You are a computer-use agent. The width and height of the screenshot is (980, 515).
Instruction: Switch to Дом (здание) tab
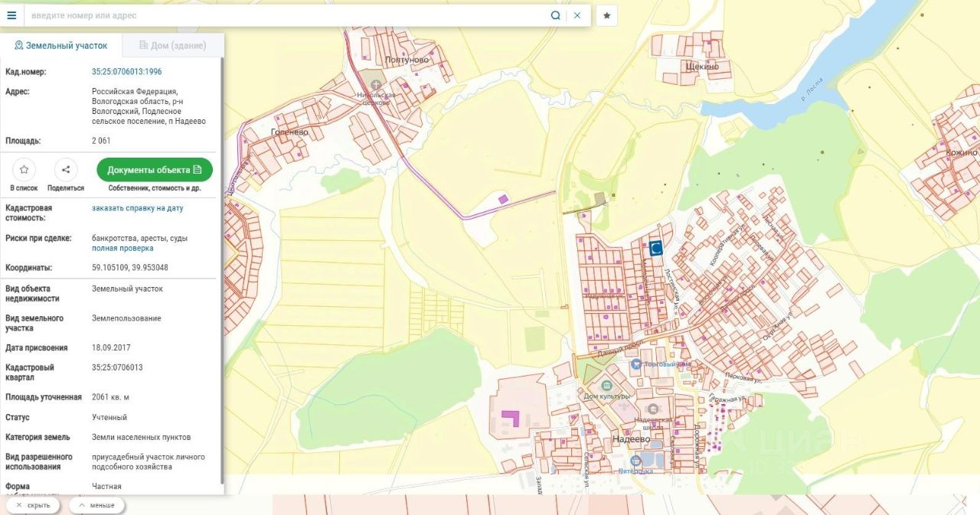tap(173, 45)
